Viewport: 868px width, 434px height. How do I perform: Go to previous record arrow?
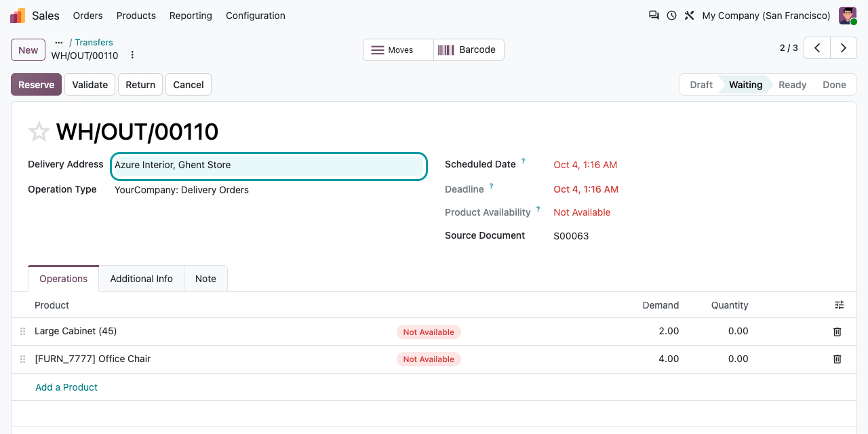coord(817,48)
